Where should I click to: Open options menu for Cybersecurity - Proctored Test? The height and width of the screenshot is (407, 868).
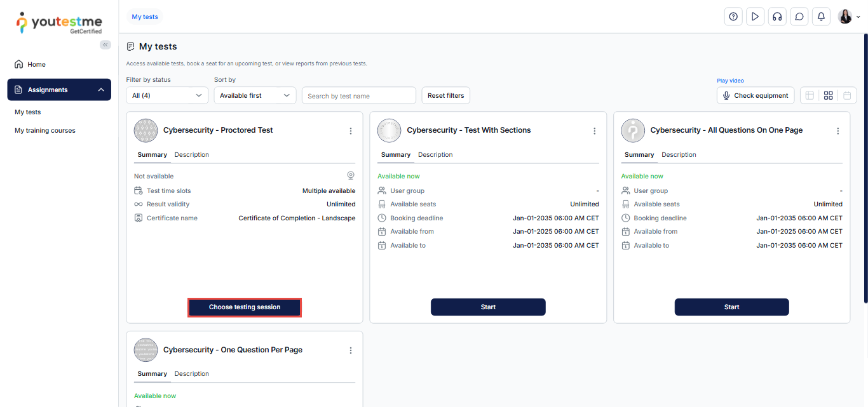point(351,131)
